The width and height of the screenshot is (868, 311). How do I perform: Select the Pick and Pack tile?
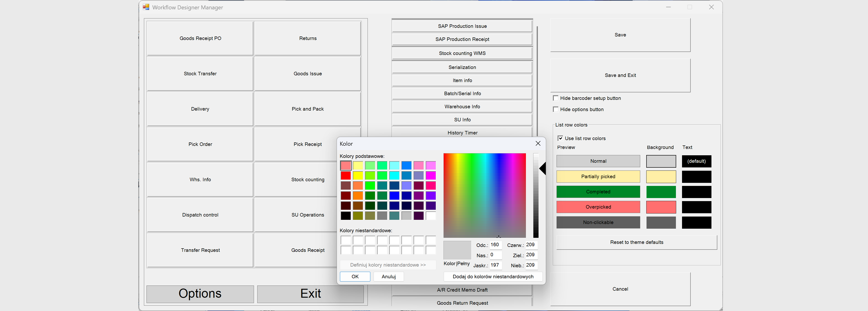(x=308, y=109)
